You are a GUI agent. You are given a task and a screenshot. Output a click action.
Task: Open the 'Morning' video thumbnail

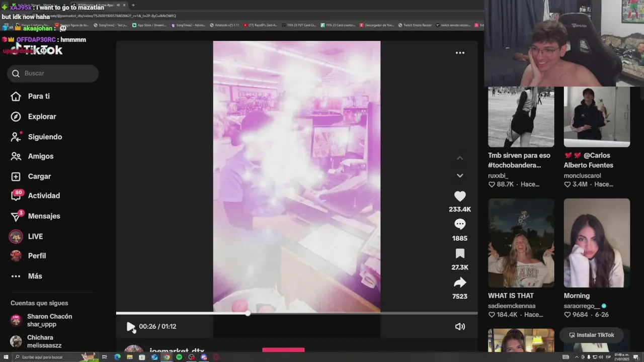click(597, 243)
